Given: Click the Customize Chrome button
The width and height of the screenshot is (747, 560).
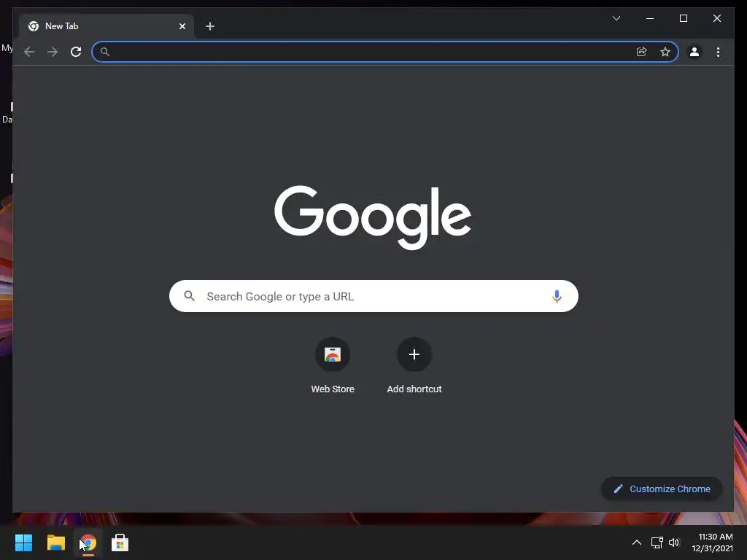Looking at the screenshot, I should click(x=662, y=489).
